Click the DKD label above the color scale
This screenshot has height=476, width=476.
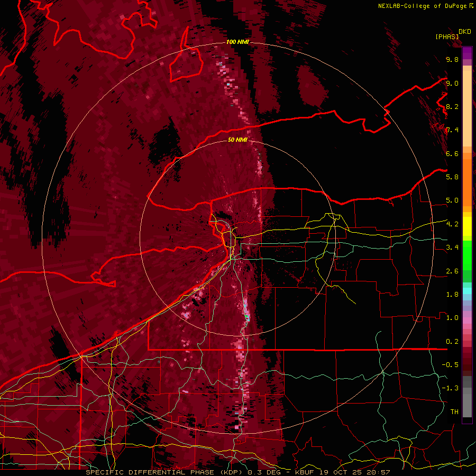coord(465,32)
